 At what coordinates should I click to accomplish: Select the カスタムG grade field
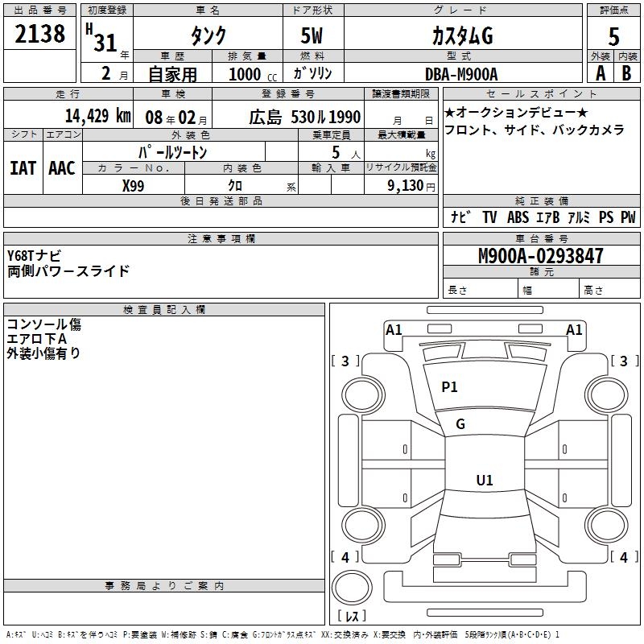coord(461,37)
